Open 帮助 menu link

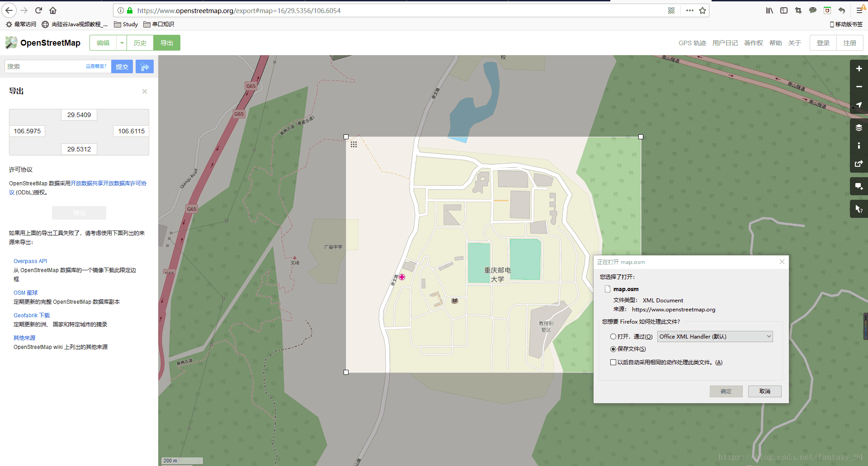(776, 43)
